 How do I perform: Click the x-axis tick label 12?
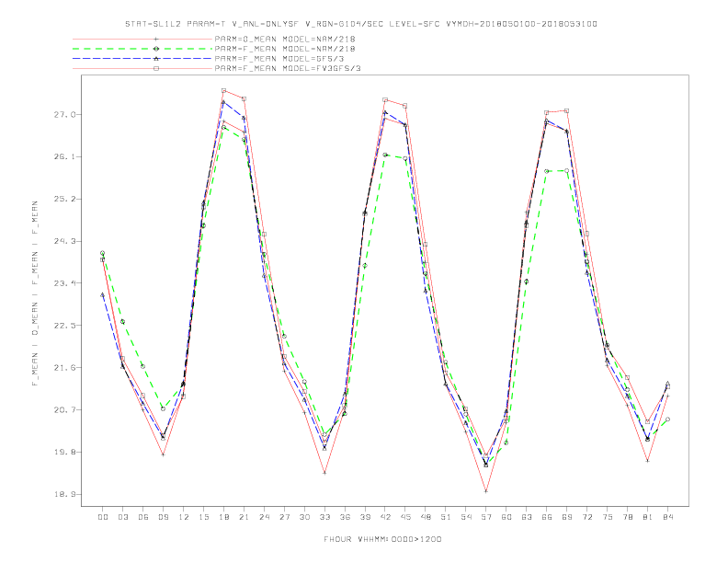click(184, 517)
